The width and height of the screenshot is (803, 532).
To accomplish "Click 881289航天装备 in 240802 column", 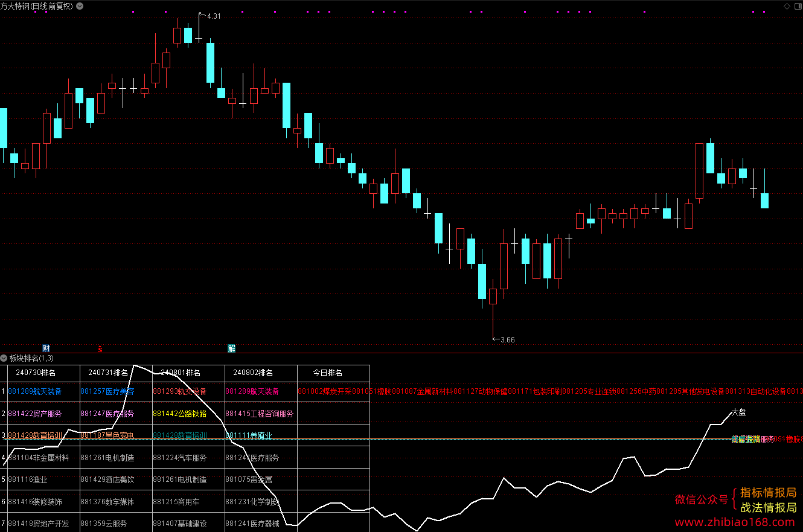I will pos(252,391).
